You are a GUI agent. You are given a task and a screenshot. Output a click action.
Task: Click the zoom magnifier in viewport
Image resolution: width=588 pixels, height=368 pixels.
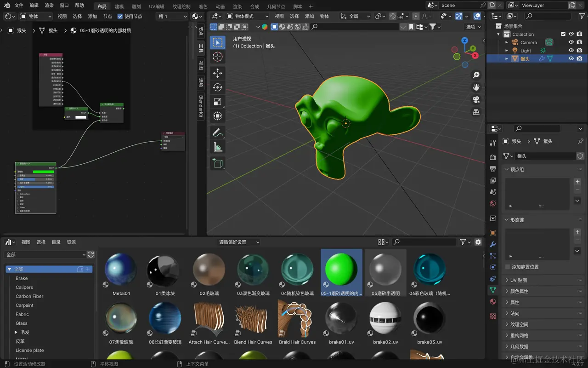click(476, 75)
